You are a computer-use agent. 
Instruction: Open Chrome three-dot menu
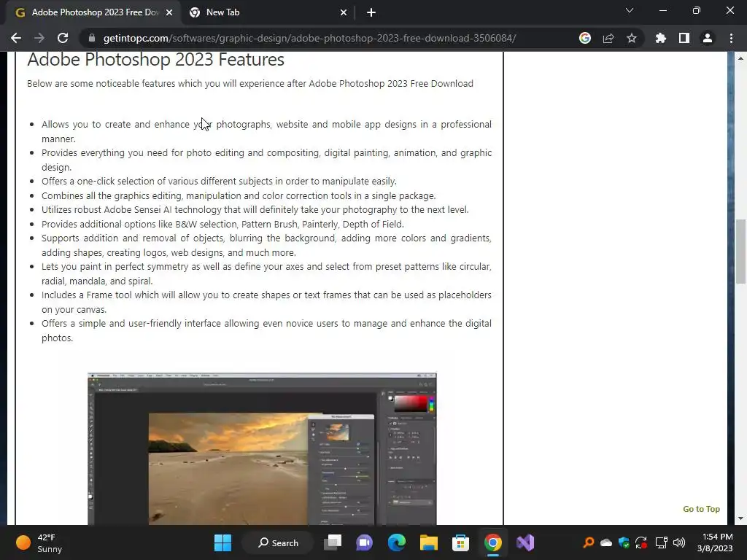coord(731,38)
